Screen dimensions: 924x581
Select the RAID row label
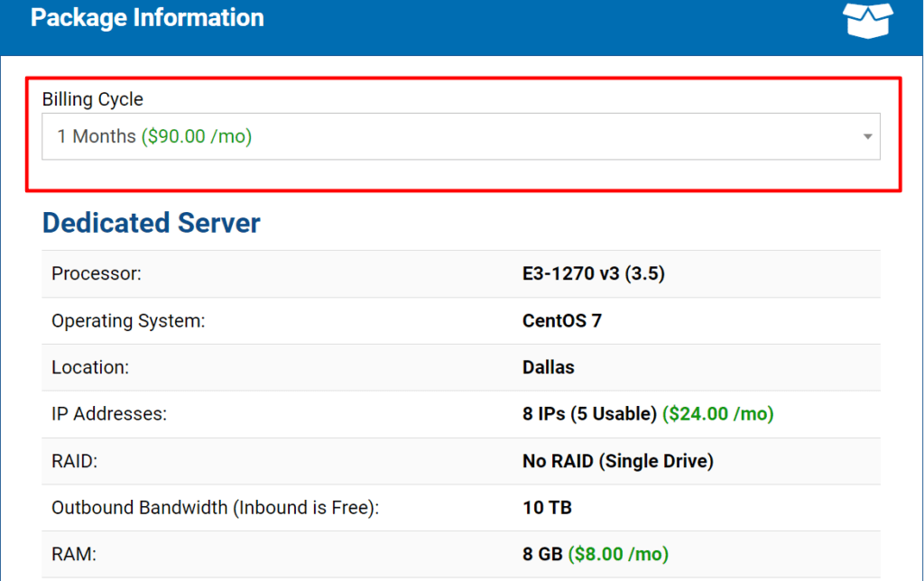pyautogui.click(x=74, y=461)
